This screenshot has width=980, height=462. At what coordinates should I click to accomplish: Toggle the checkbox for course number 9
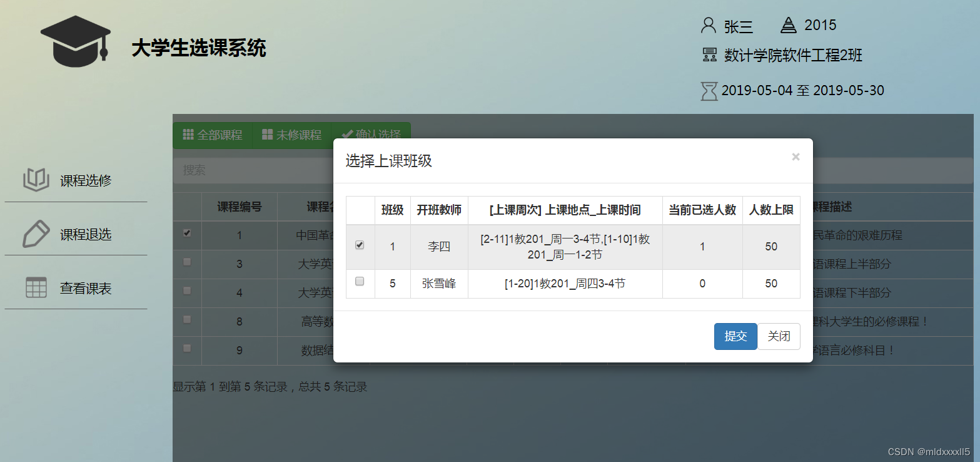tap(187, 347)
